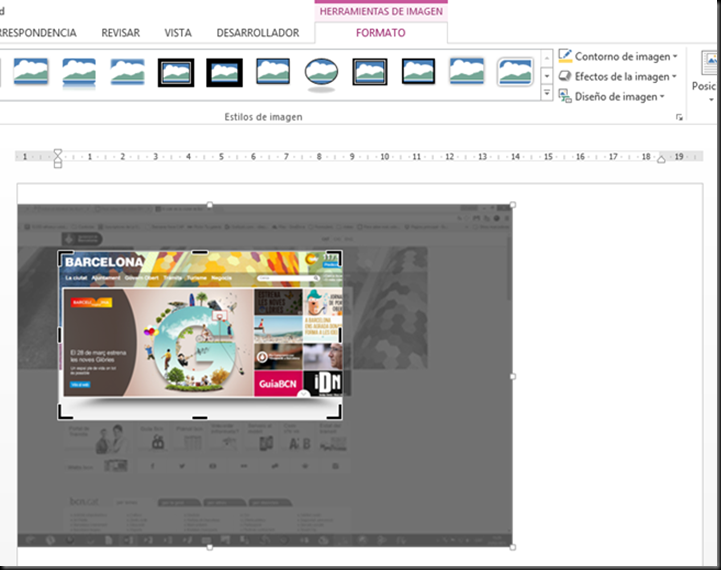721x570 pixels.
Task: Click the top-right image sizing handle
Action: [x=513, y=205]
